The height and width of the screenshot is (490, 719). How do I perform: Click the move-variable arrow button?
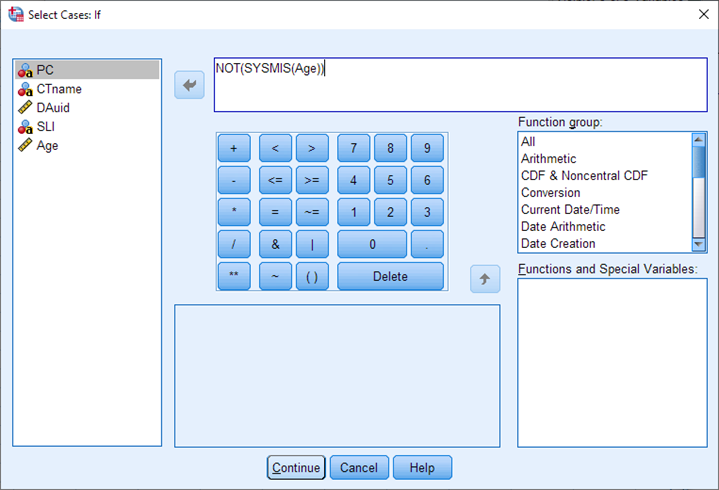pyautogui.click(x=189, y=85)
